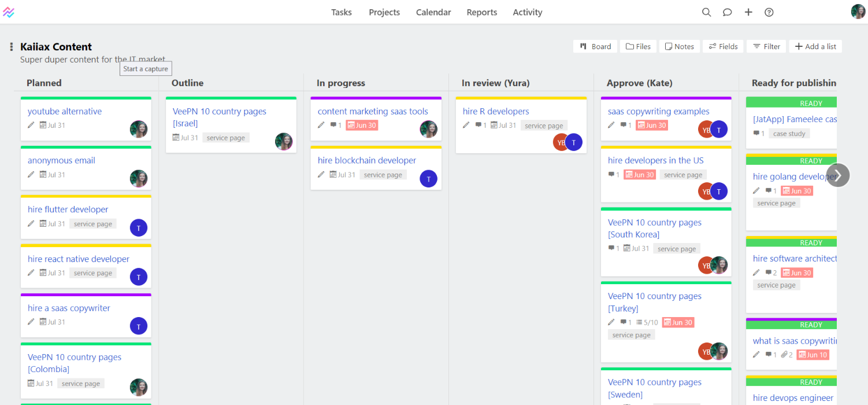This screenshot has width=868, height=405.
Task: Click the pencil icon on youtube alternative card
Action: tap(31, 125)
